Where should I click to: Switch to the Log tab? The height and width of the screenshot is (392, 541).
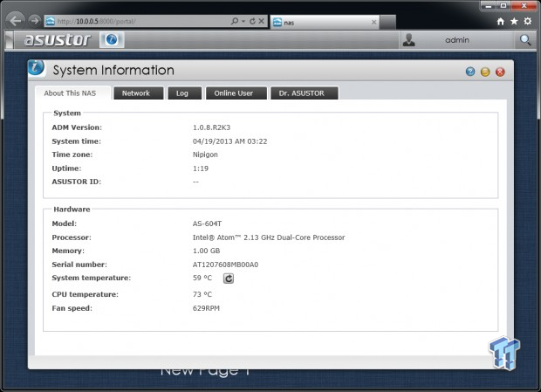point(185,93)
